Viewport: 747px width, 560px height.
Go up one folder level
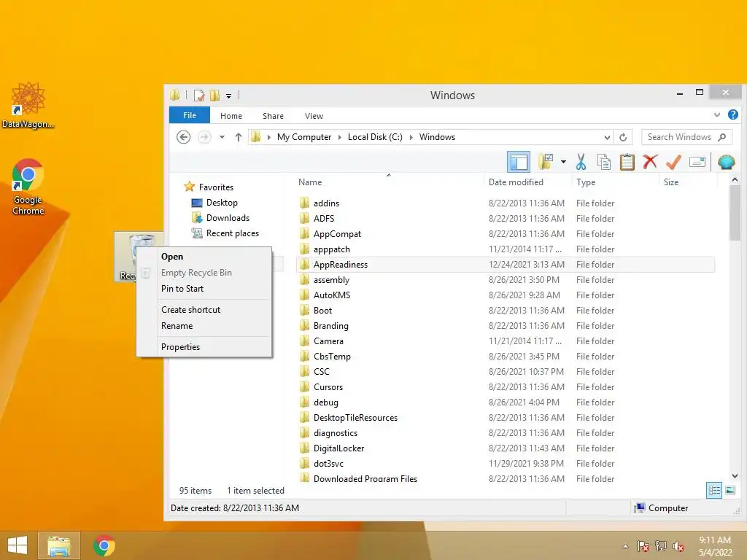(x=239, y=137)
